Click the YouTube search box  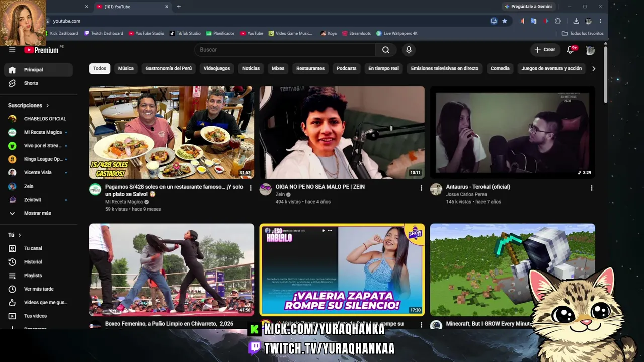[285, 50]
